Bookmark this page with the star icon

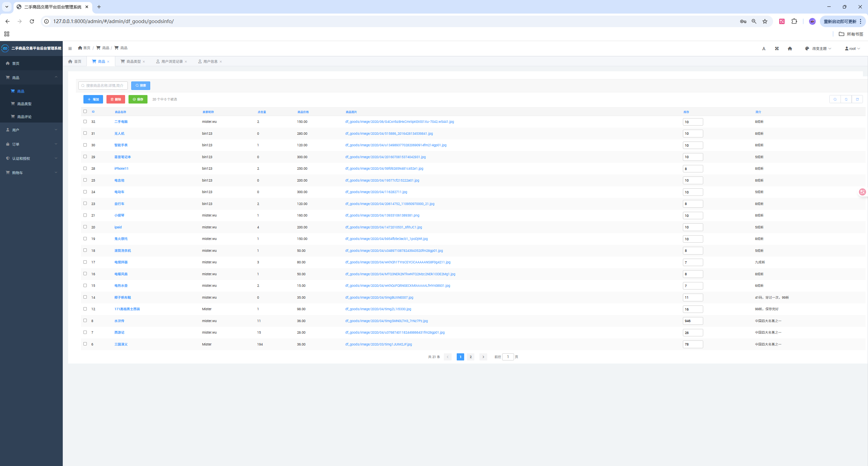pyautogui.click(x=765, y=21)
